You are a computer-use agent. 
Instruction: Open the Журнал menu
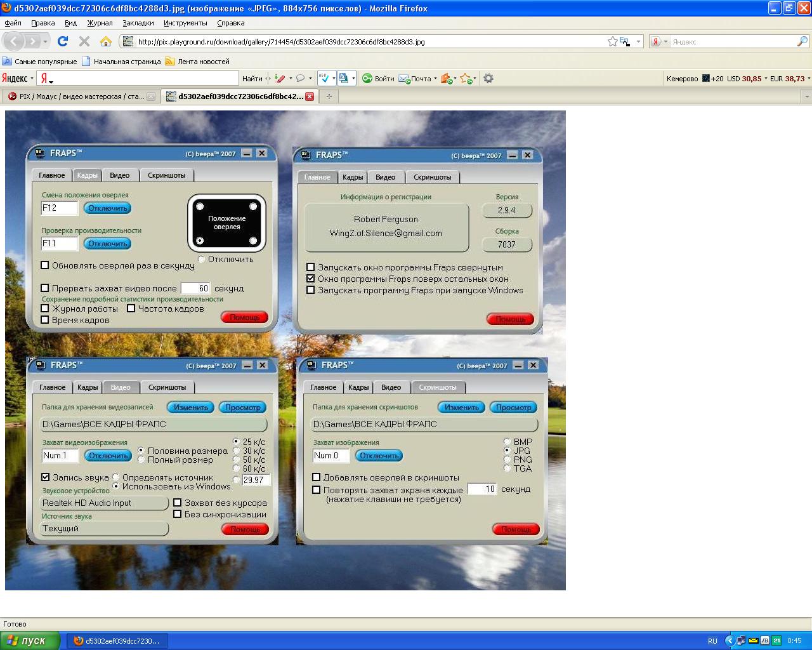point(100,23)
